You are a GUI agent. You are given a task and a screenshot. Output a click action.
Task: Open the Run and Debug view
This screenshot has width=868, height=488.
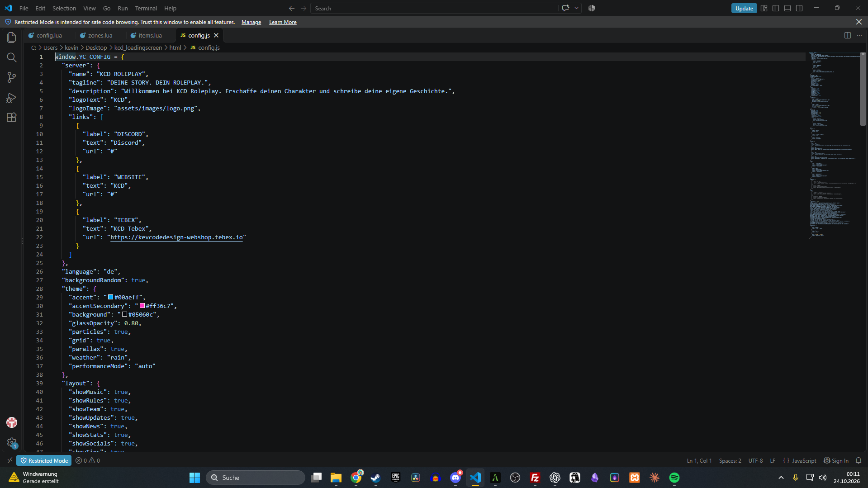click(x=12, y=98)
